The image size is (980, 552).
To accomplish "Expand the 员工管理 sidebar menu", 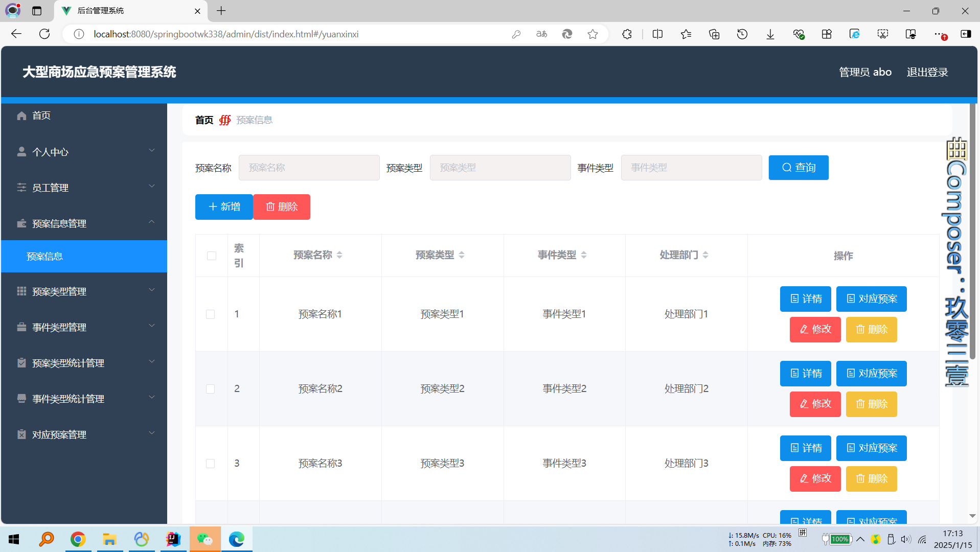I will 84,188.
